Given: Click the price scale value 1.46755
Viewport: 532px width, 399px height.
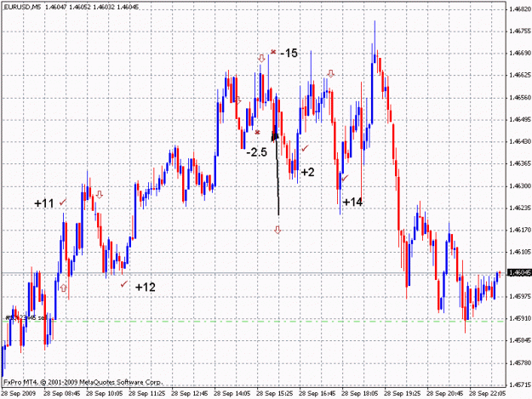Looking at the screenshot, I should click(519, 31).
